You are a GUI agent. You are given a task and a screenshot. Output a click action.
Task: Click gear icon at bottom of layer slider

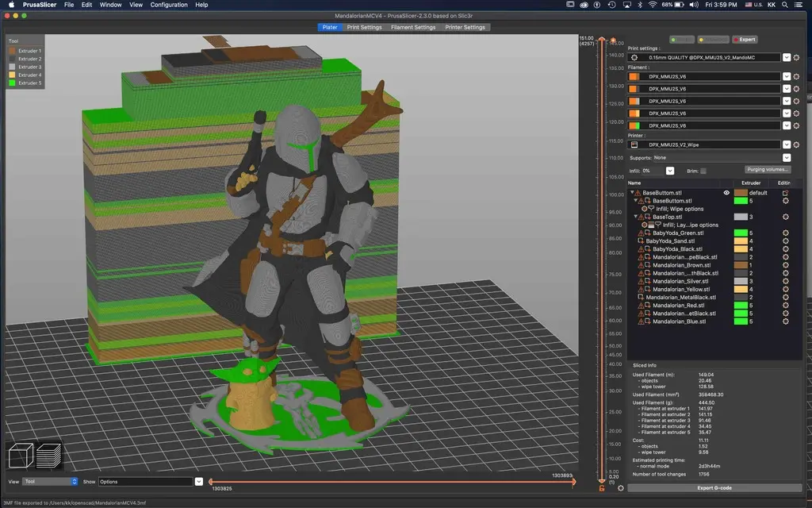click(620, 488)
